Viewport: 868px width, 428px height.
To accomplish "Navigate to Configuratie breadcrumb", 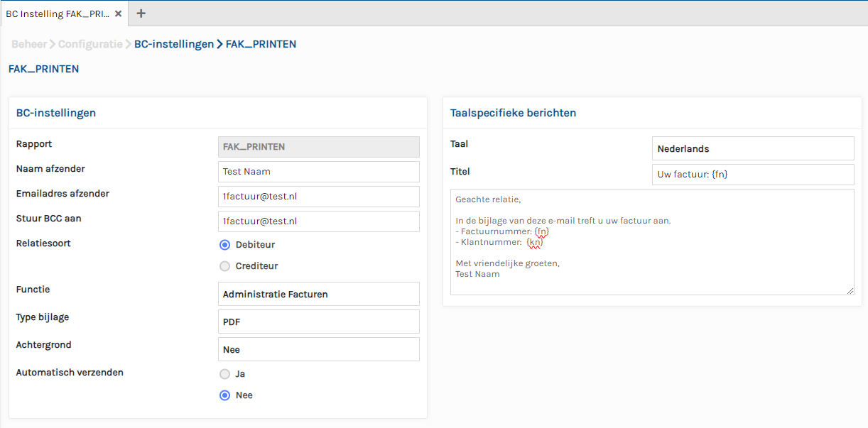I will (x=90, y=44).
